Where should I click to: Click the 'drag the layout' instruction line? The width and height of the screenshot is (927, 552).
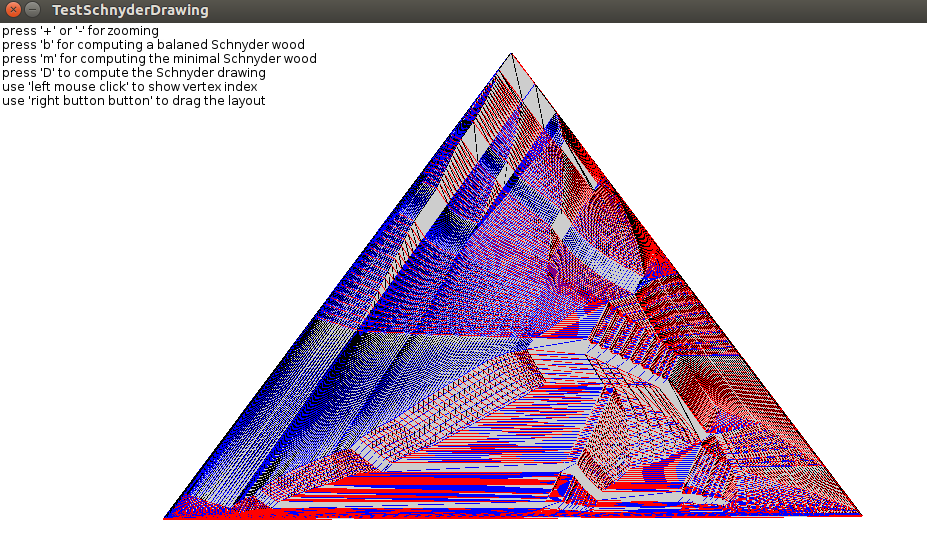(x=133, y=101)
